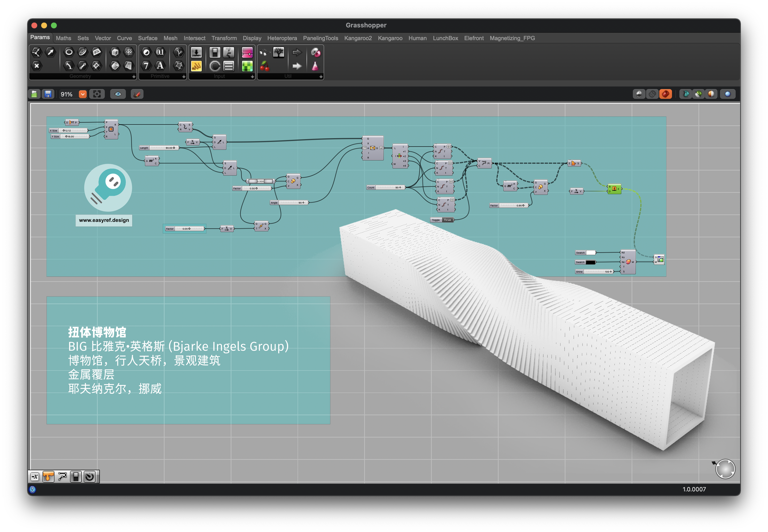Toggle the Boolean Toggle set to True

[x=447, y=220]
